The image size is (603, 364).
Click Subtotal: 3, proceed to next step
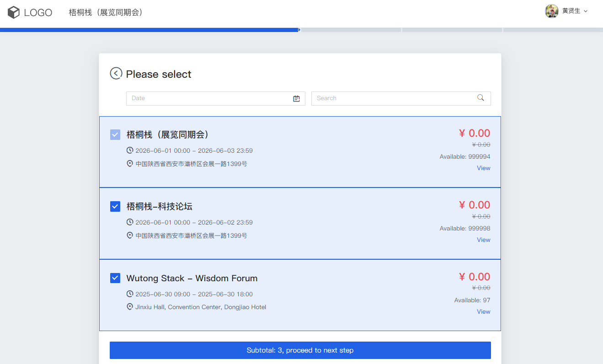pos(300,350)
